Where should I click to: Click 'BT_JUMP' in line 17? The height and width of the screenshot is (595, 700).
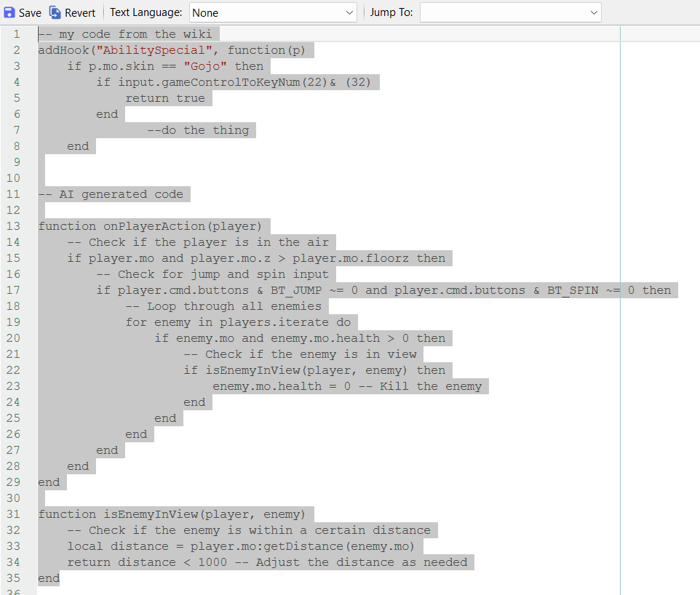point(296,290)
